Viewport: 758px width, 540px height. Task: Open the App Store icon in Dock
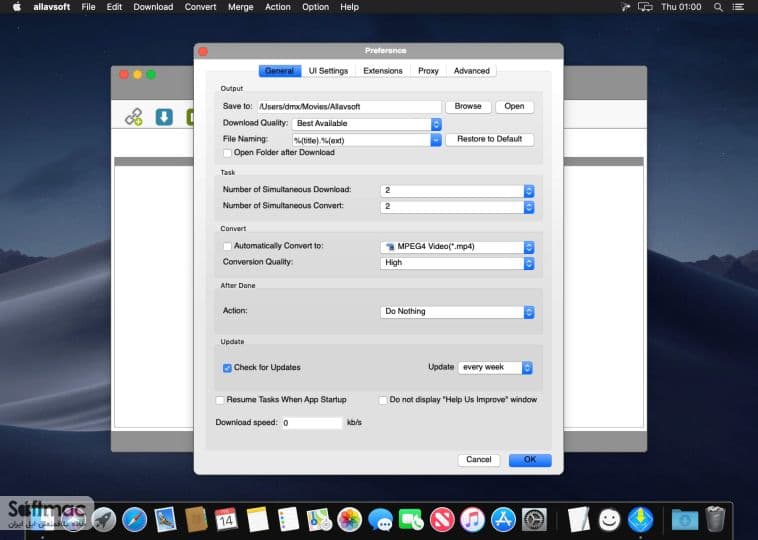pos(503,520)
